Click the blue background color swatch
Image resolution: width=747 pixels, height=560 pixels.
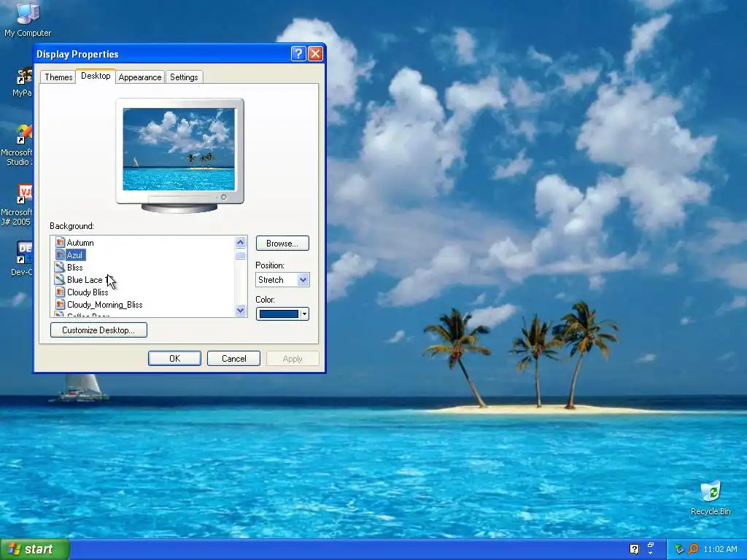coord(279,314)
